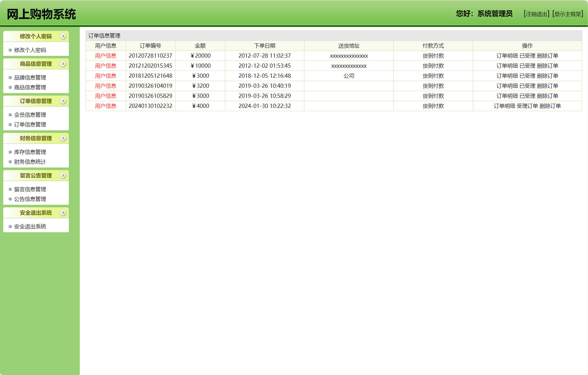Screen dimensions: 588x375
Task: Open 公告信息管理 sidebar entry
Action: tap(30, 199)
